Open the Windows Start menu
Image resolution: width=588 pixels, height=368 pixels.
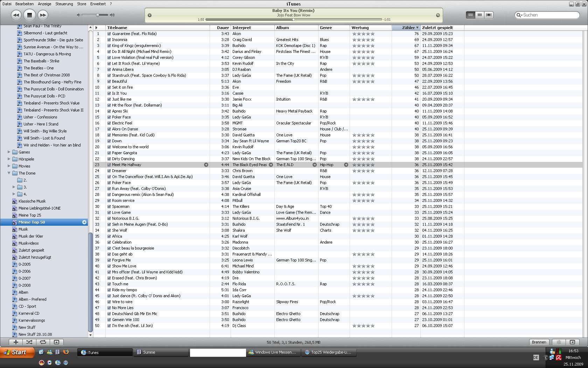(x=17, y=352)
